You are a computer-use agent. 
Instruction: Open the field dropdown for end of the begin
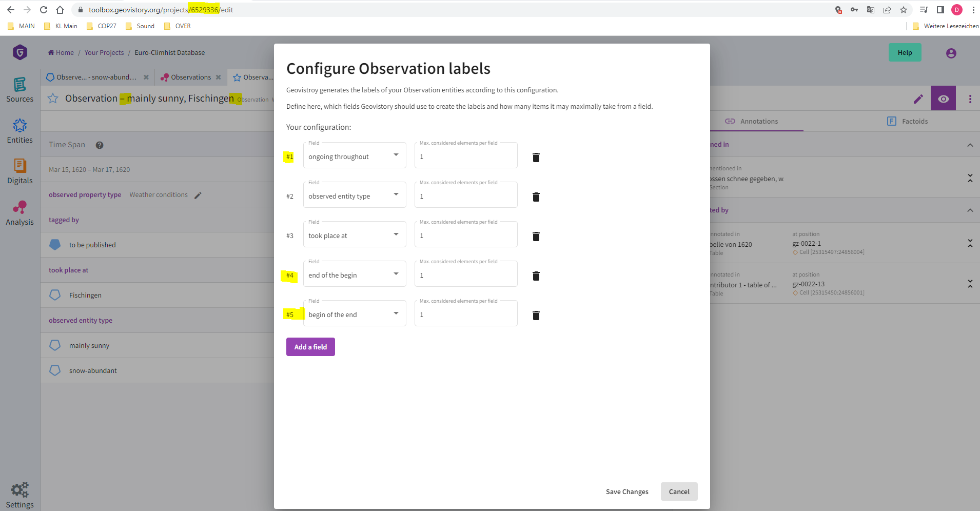[355, 274]
